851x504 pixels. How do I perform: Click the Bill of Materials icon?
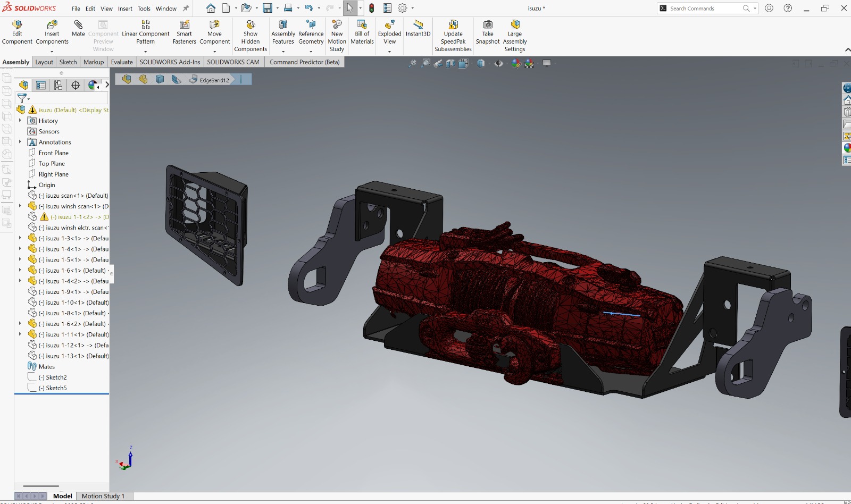[x=362, y=33]
